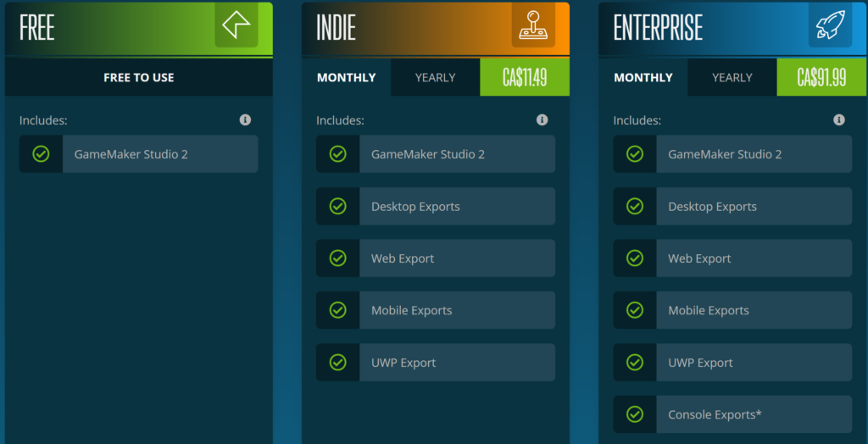Switch Enterprise plan to Yearly billing

[732, 77]
